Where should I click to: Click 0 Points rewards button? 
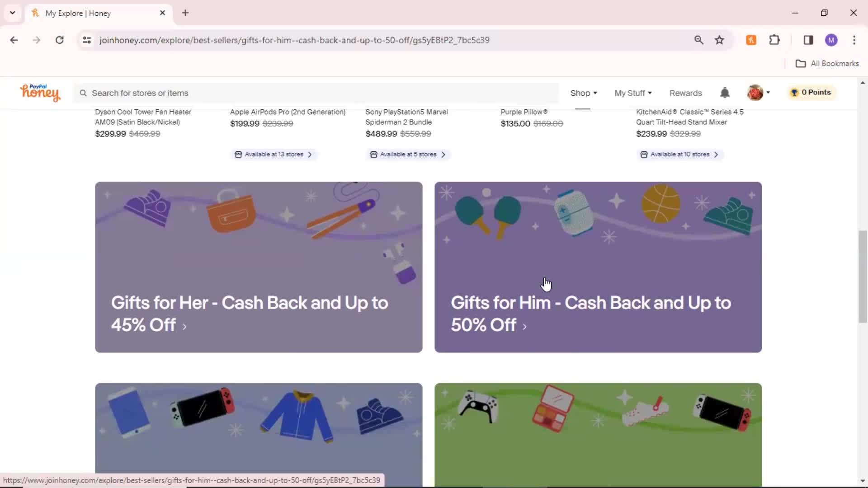click(x=811, y=92)
